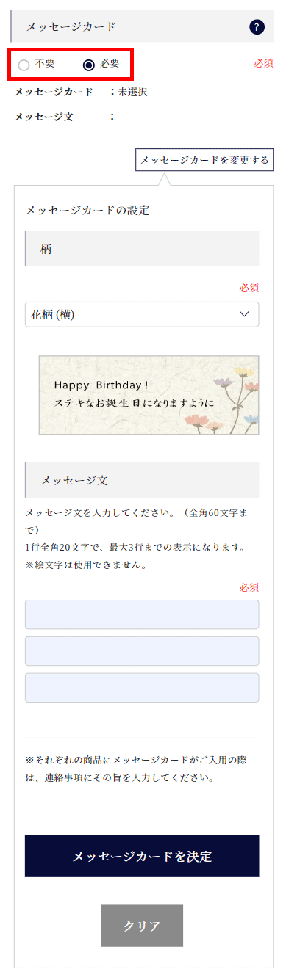Click the chevron arrow on the pattern dropdown
This screenshot has width=286, height=980.
click(x=244, y=314)
